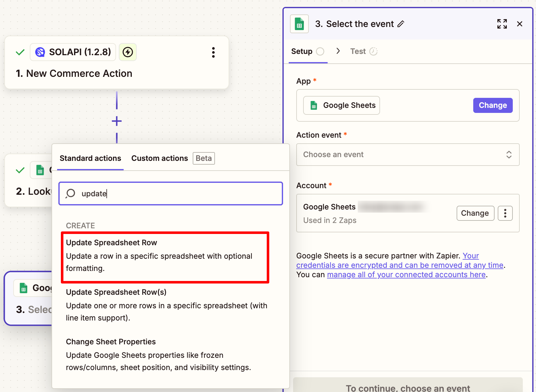Open the account three-dot options menu

point(505,213)
